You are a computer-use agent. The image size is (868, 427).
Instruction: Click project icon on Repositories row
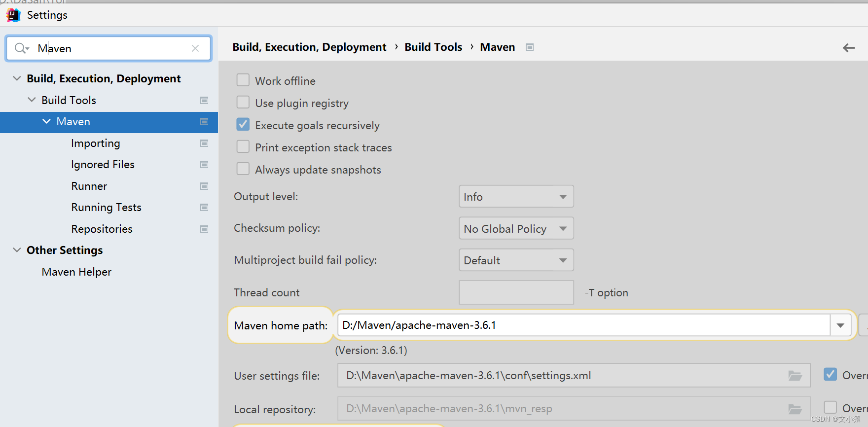tap(204, 229)
